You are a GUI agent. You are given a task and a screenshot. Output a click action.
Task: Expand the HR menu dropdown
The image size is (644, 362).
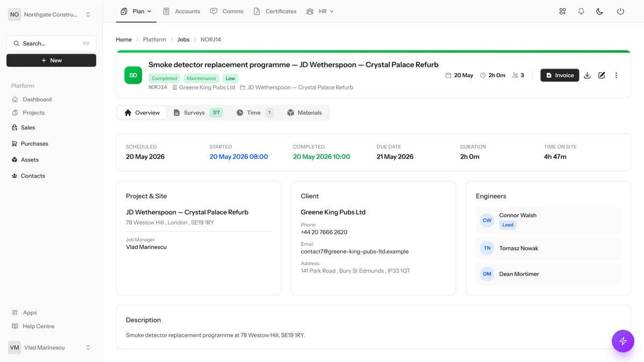point(320,11)
